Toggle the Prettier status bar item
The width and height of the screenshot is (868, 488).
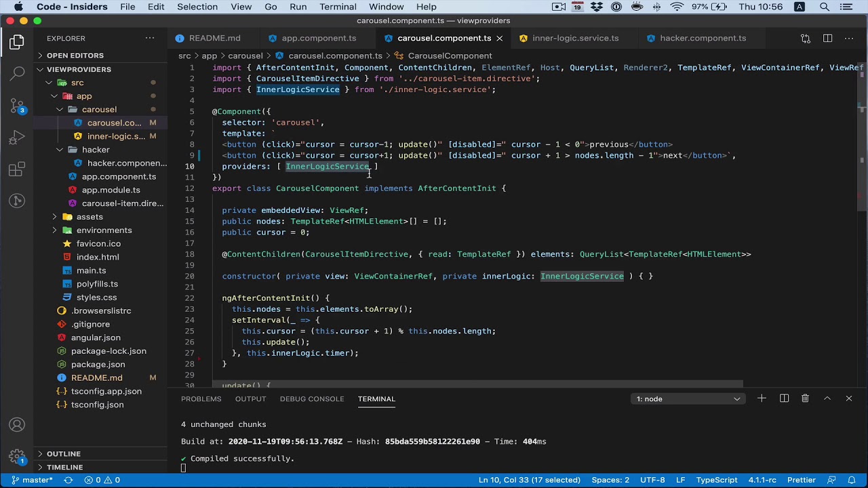tap(801, 480)
